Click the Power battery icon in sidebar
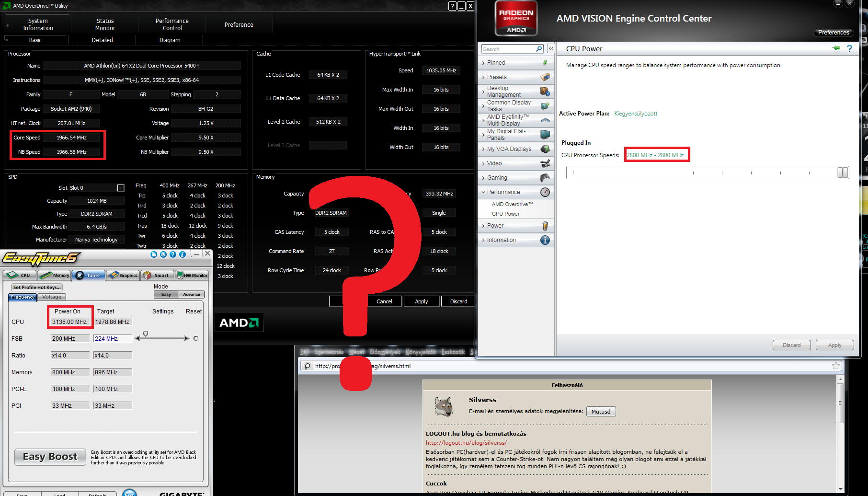This screenshot has width=868, height=496. (545, 226)
